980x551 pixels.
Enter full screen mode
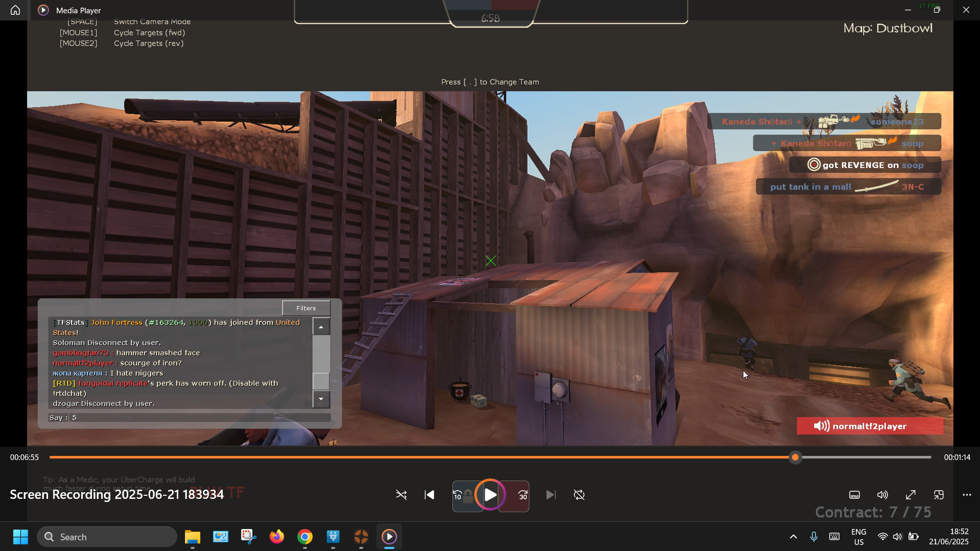[x=911, y=495]
